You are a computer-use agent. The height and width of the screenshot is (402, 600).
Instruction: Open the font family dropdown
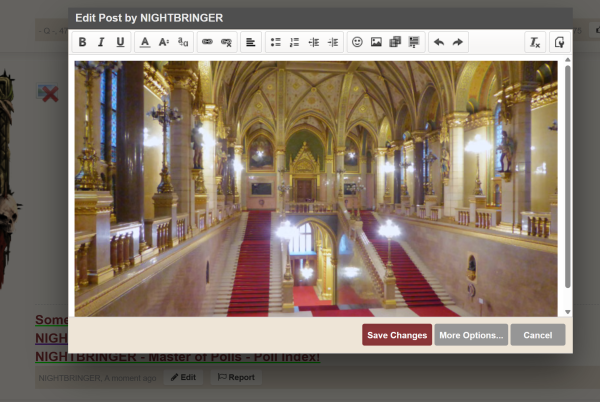click(182, 42)
